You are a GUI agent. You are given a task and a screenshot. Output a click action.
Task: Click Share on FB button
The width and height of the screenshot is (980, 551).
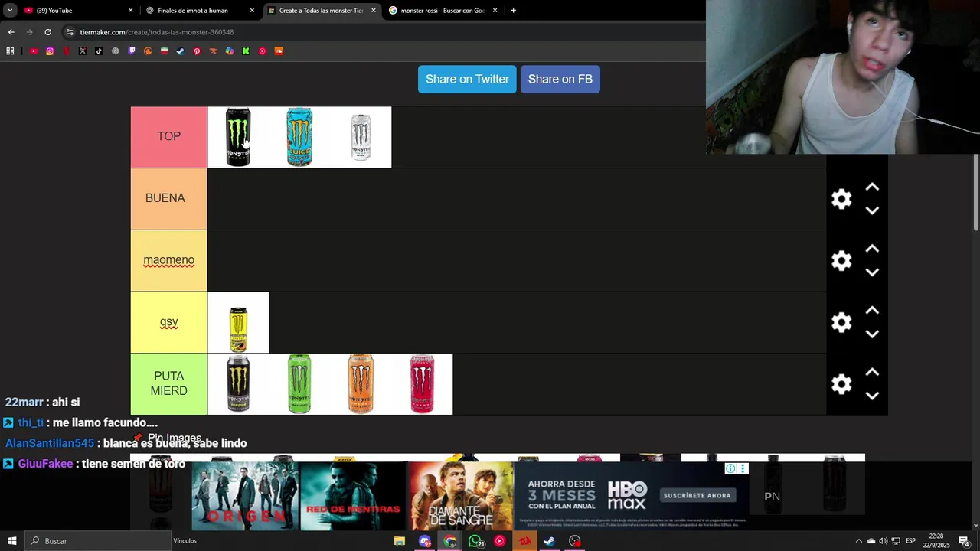[560, 79]
